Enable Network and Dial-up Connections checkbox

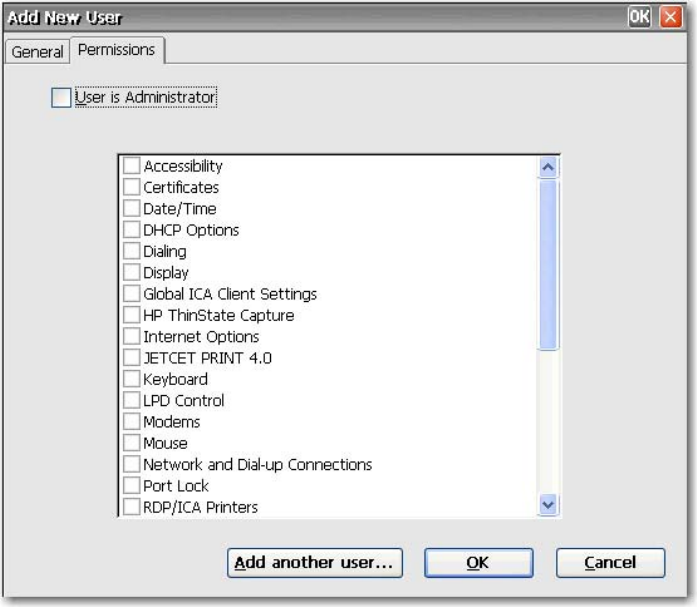tap(132, 464)
